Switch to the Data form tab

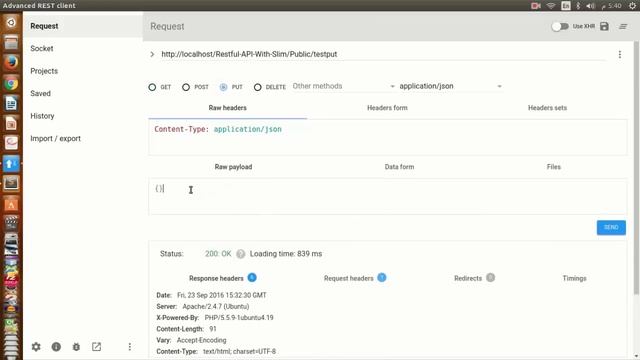pyautogui.click(x=399, y=167)
